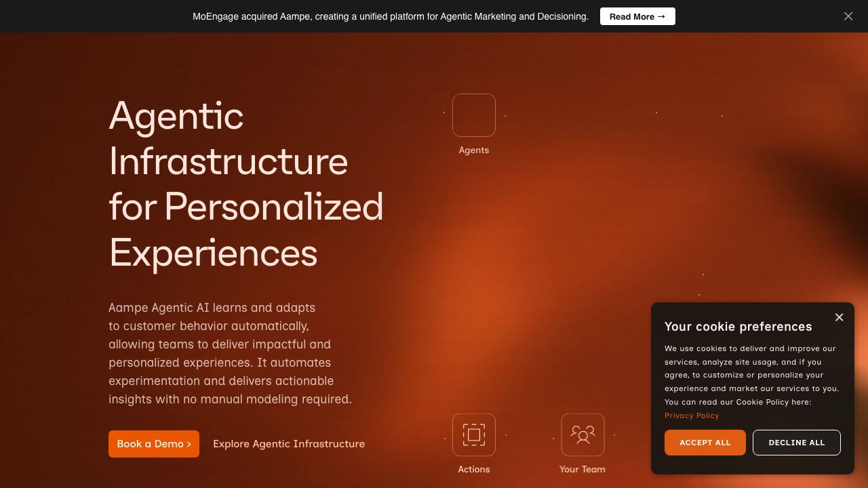Open the Privacy Policy link

(692, 415)
